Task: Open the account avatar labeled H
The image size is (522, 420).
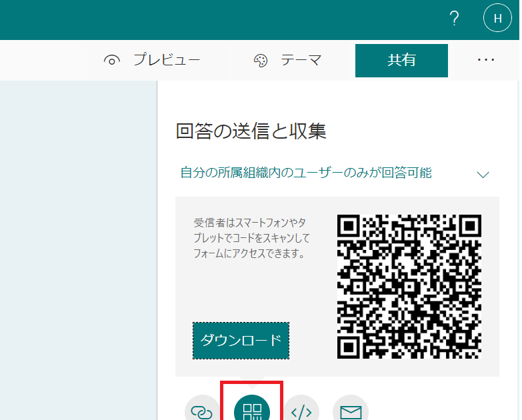Action: [x=498, y=18]
